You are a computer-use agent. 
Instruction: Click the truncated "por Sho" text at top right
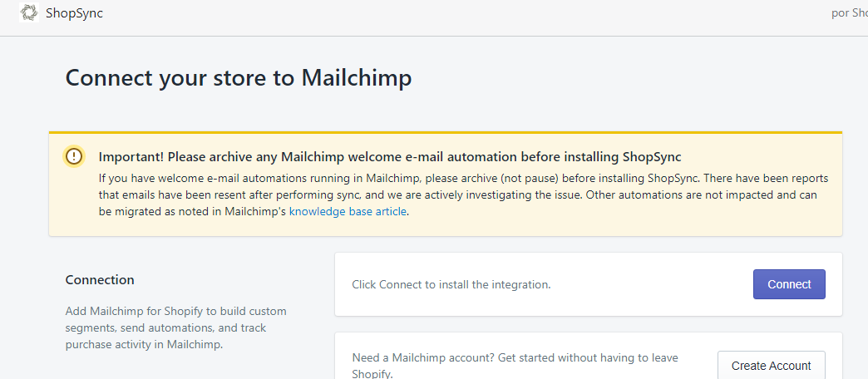849,13
